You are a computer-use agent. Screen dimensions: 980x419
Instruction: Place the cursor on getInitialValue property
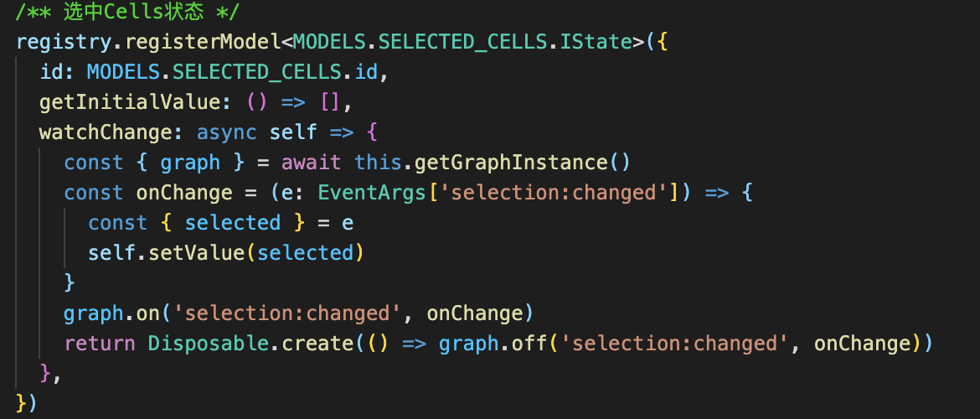coord(130,102)
